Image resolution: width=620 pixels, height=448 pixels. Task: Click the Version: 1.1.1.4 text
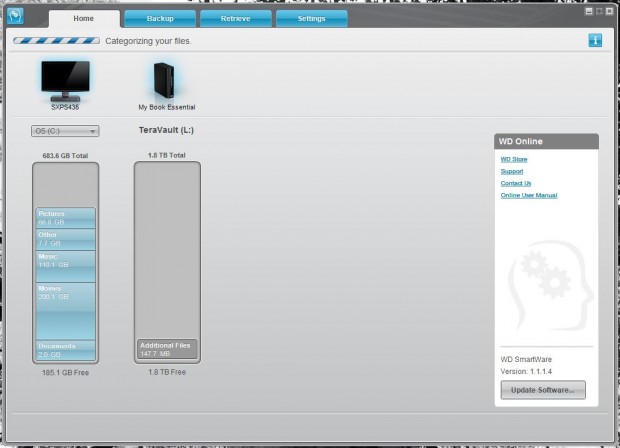click(x=526, y=371)
